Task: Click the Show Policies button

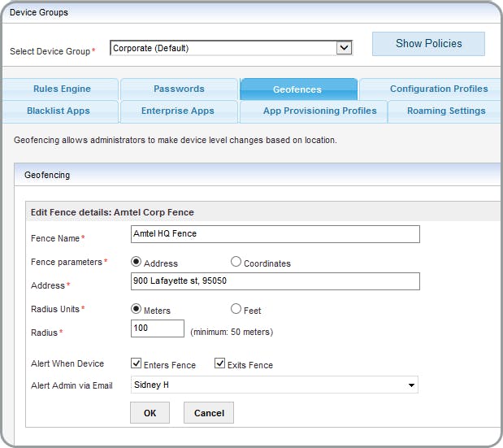Action: point(428,44)
